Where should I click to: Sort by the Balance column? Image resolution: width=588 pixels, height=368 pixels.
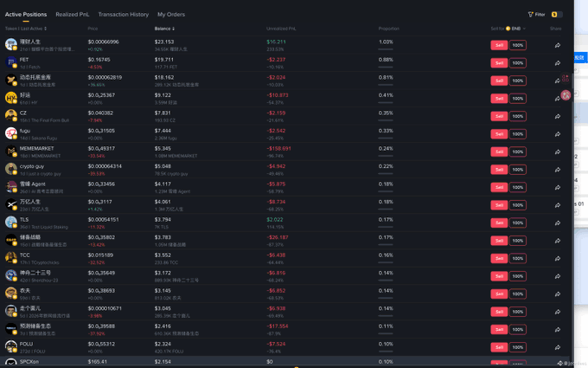click(164, 29)
